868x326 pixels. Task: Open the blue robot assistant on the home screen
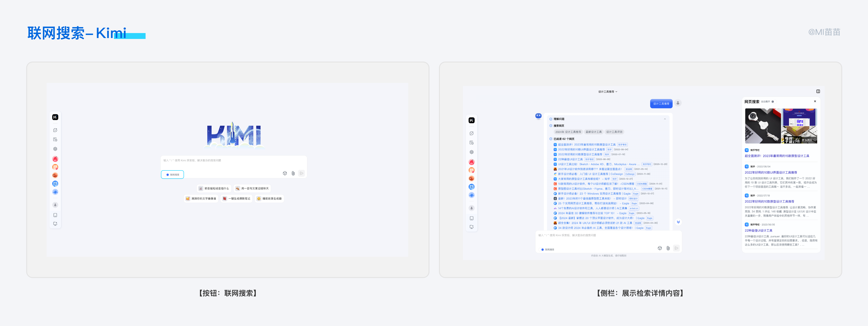point(55,192)
